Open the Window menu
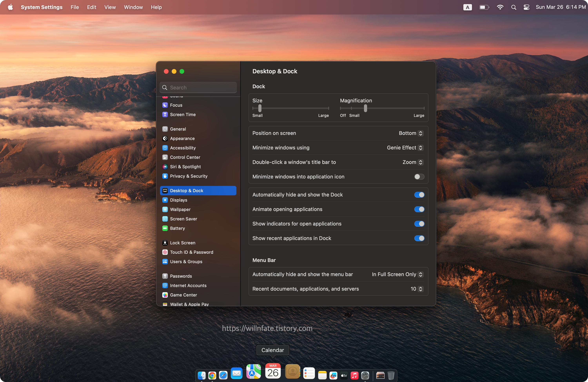Screen dimensions: 588x382 (x=133, y=7)
